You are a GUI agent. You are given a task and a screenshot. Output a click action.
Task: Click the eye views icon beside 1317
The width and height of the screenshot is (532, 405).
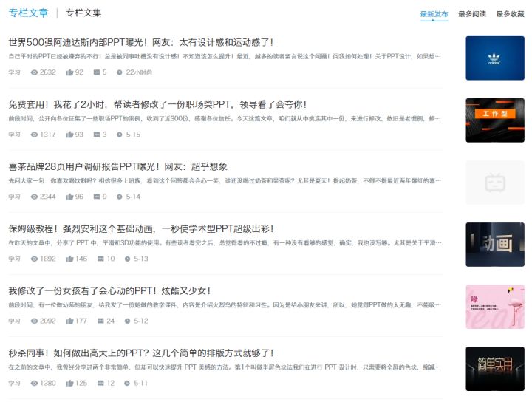(34, 135)
